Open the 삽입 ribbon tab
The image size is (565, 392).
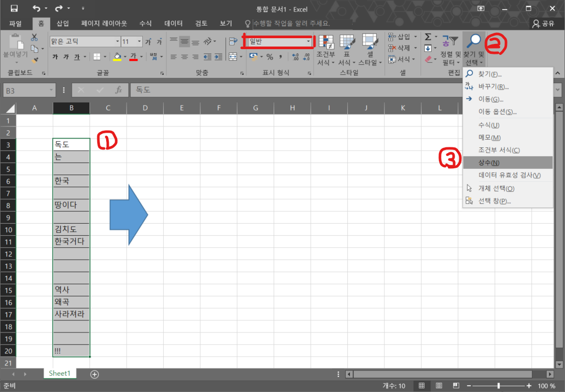point(63,24)
